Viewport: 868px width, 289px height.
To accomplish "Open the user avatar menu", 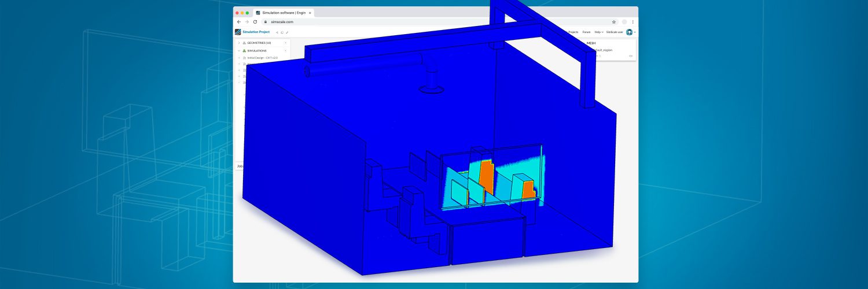I will coord(629,32).
